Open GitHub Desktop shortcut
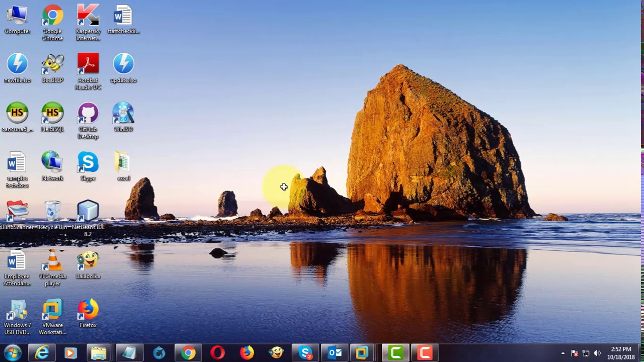The height and width of the screenshot is (362, 644). coord(88,121)
